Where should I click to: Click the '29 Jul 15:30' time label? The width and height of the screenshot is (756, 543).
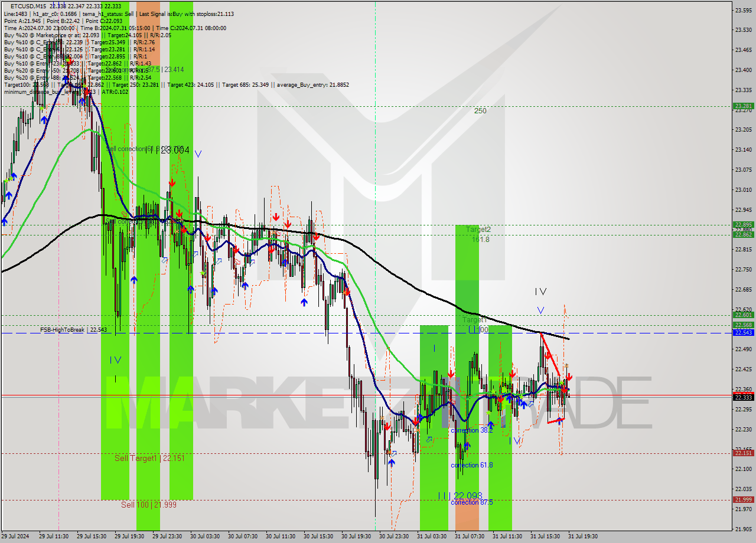click(92, 537)
